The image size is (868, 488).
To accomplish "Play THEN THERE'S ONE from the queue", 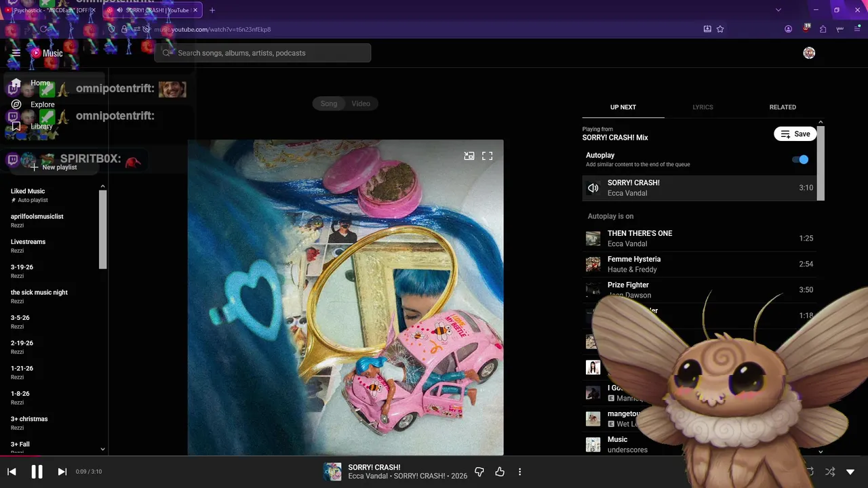I will click(699, 239).
